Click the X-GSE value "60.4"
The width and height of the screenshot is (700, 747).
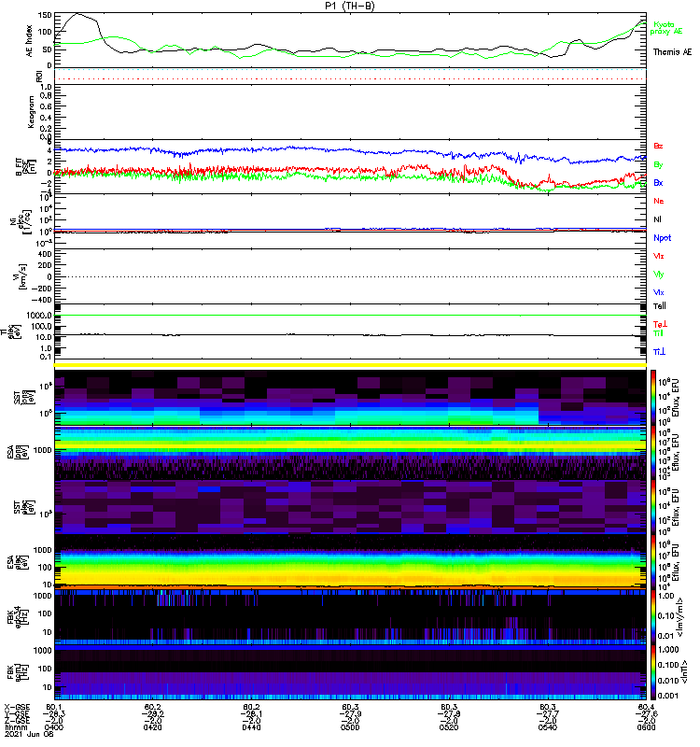coord(646,707)
